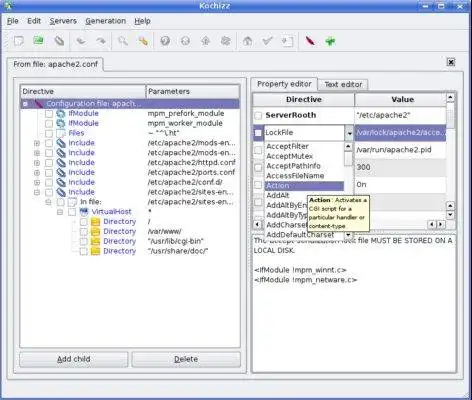The image size is (472, 400).
Task: Open the LockFile directive dropdown arrow
Action: pos(349,133)
